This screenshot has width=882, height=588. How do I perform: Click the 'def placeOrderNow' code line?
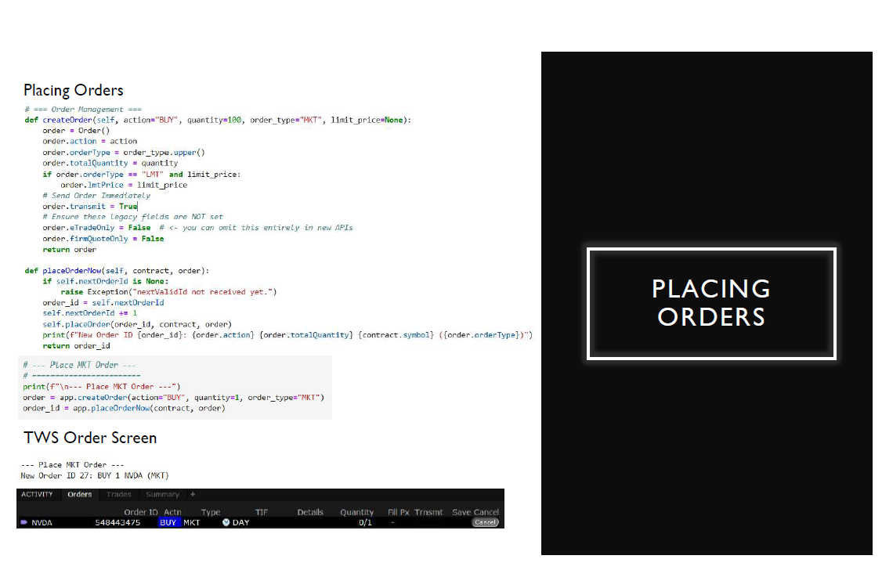tap(117, 270)
